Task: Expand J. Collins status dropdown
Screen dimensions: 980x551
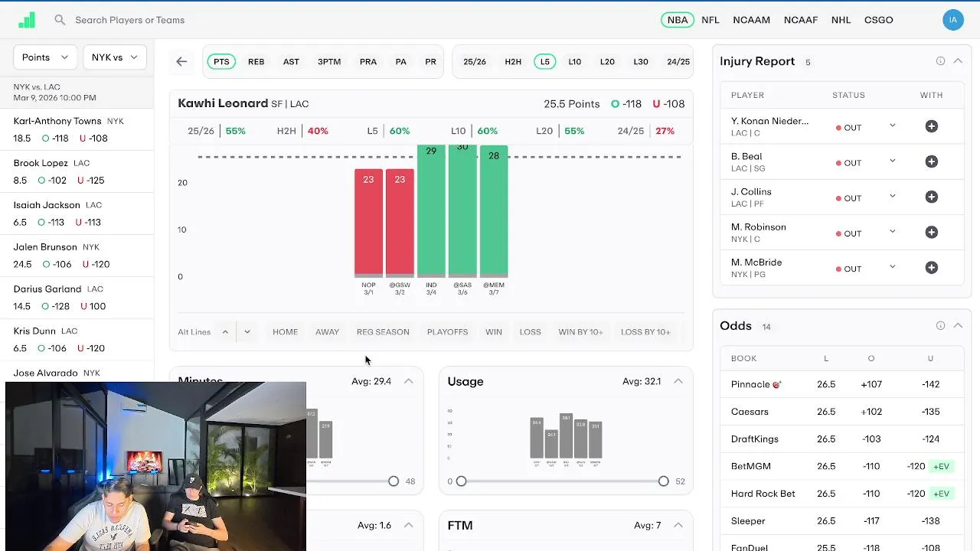Action: click(892, 196)
